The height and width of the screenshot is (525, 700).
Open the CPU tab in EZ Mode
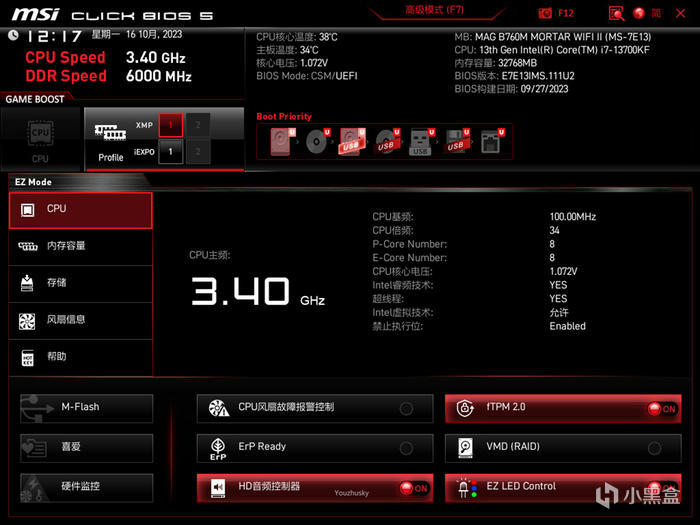click(80, 210)
